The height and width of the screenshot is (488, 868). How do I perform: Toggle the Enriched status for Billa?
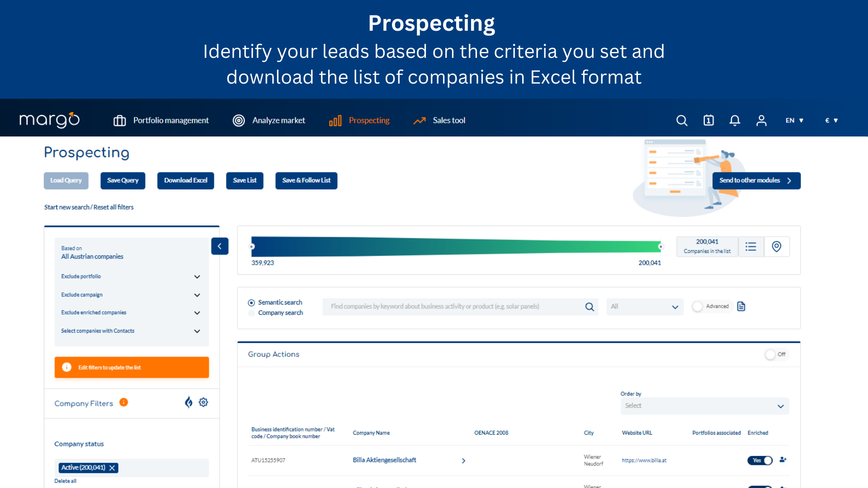[759, 460]
